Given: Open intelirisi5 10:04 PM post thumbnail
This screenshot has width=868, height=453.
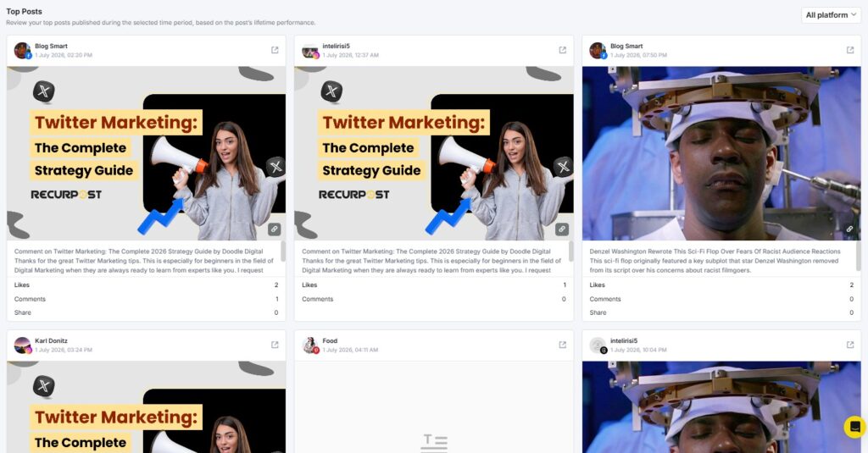Looking at the screenshot, I should (x=721, y=407).
